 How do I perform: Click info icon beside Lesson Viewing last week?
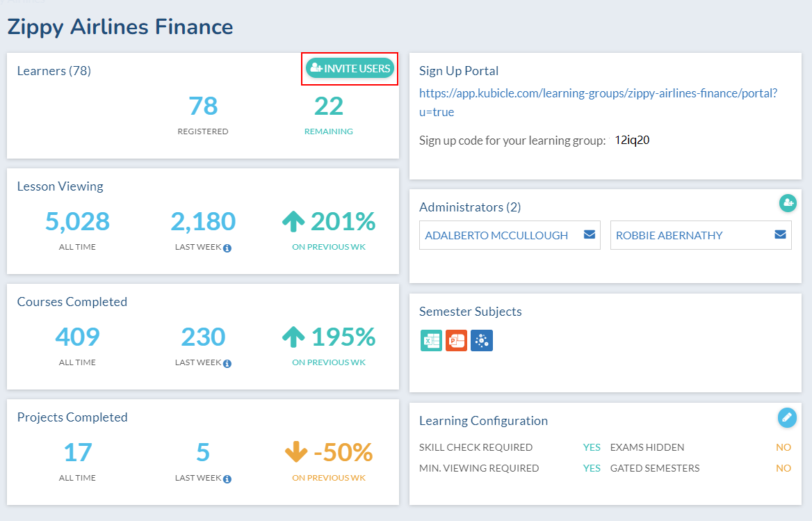[227, 248]
